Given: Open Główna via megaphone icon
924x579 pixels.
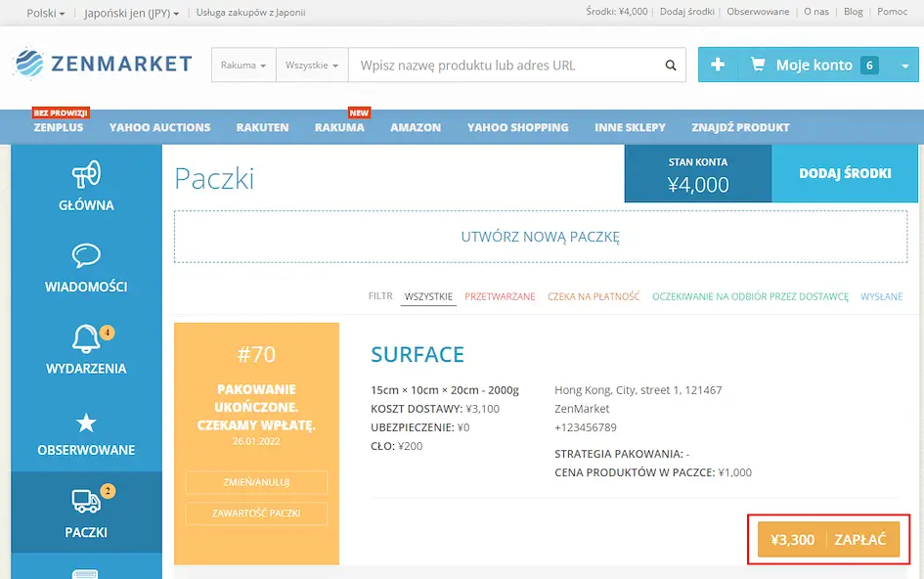Looking at the screenshot, I should click(x=86, y=174).
